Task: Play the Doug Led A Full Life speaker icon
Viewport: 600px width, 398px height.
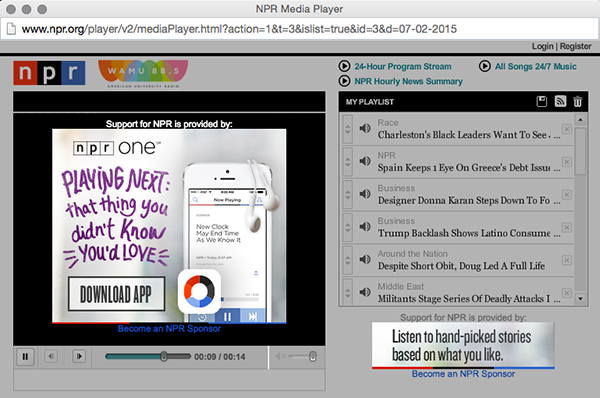Action: pyautogui.click(x=365, y=259)
